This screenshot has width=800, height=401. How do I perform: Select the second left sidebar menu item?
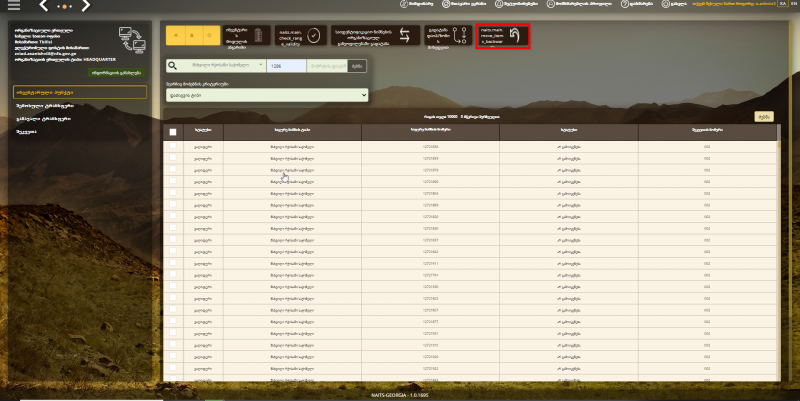click(45, 106)
